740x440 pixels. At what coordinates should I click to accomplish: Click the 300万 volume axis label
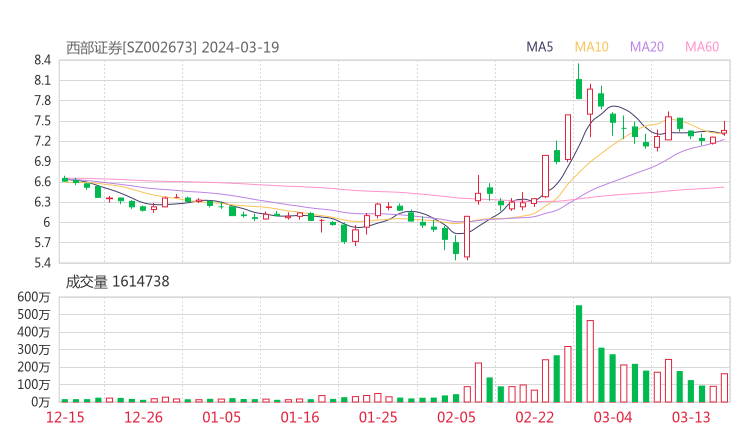point(34,350)
